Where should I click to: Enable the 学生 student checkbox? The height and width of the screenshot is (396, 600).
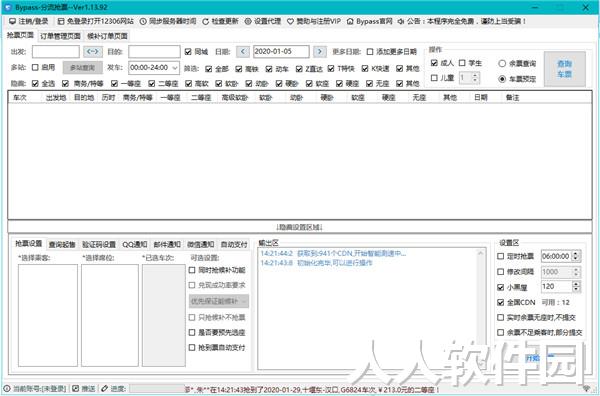click(462, 63)
